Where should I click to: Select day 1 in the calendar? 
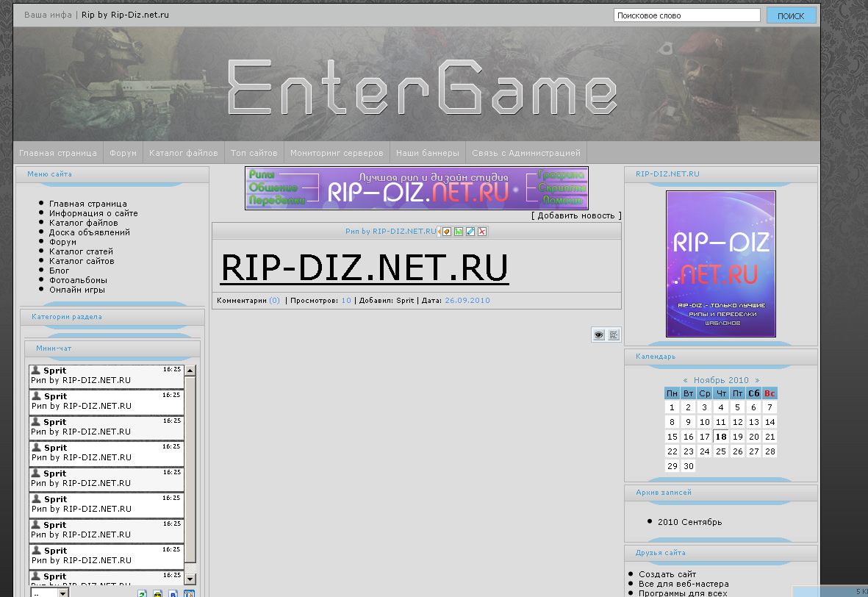(x=672, y=407)
